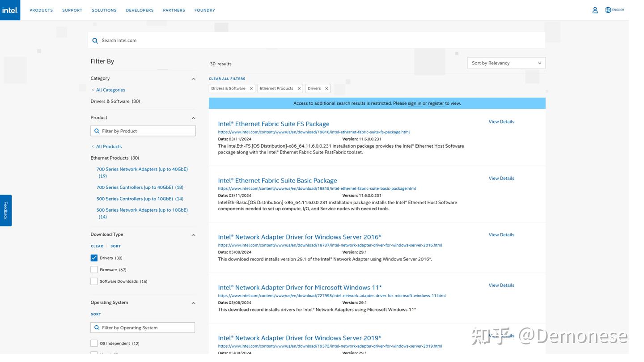Focus the Search Intel.com field

317,41
